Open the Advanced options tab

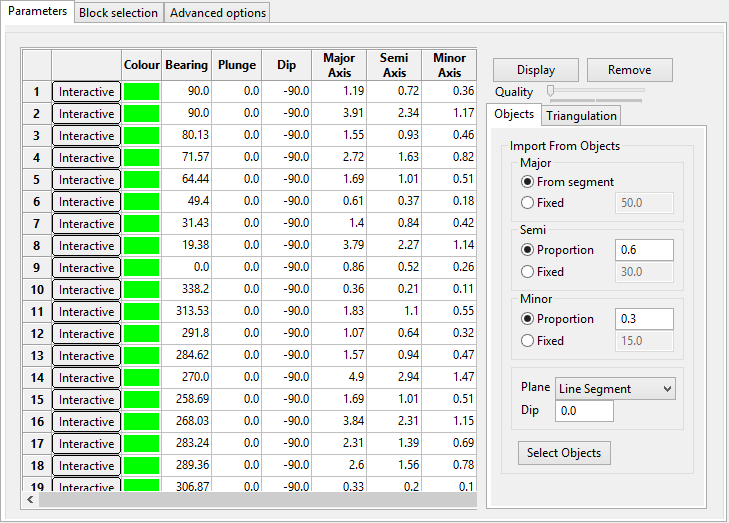point(218,13)
